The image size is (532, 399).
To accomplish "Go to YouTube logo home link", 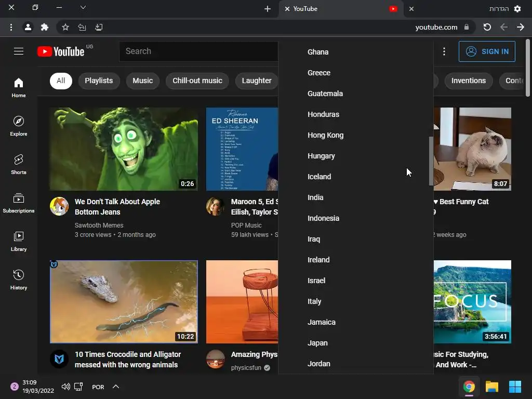I will point(61,51).
